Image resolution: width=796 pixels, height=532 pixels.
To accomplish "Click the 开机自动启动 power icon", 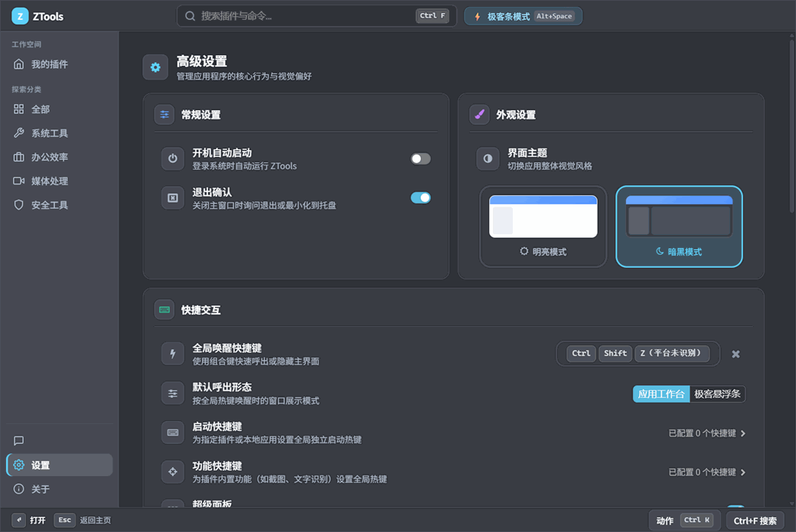I will 173,158.
